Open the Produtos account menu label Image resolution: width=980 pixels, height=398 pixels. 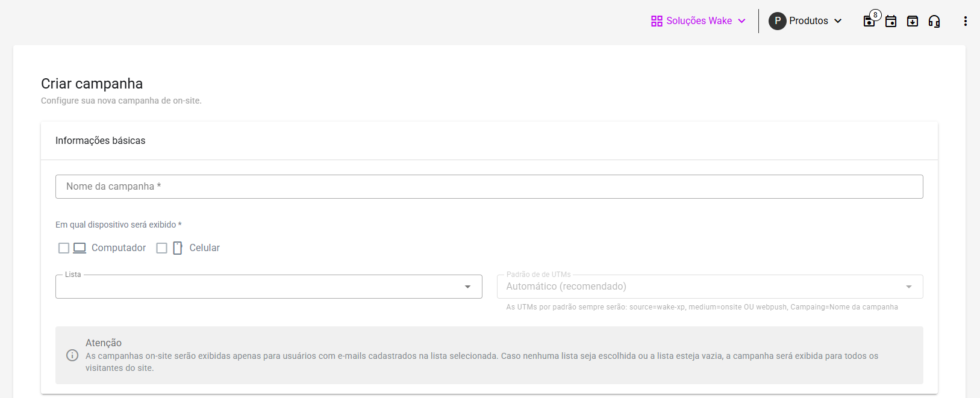click(x=808, y=21)
